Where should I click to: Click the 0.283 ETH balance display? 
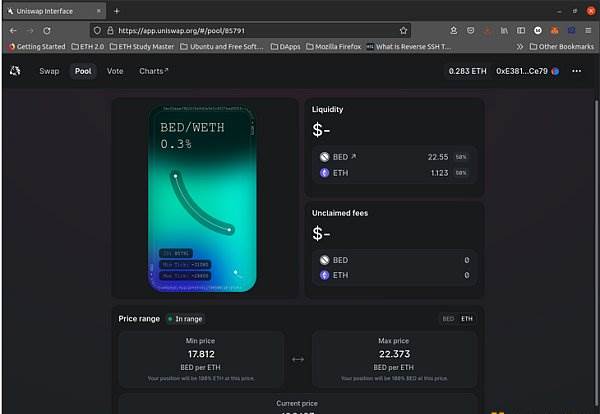click(467, 71)
